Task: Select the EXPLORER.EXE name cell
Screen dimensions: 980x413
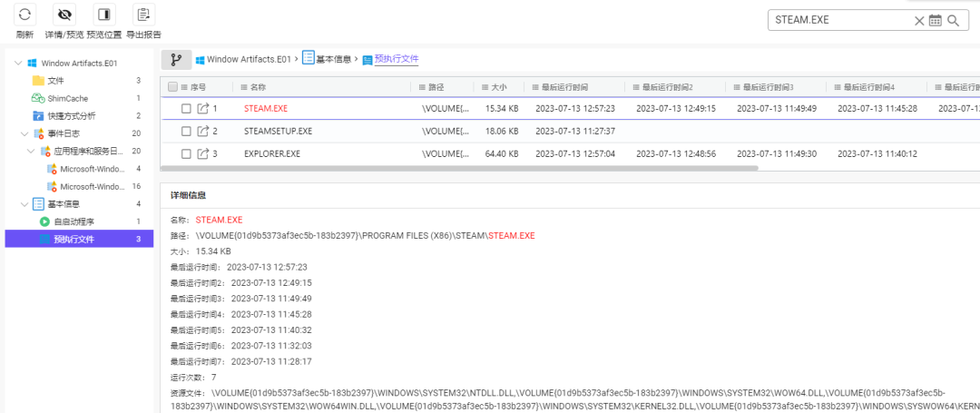Action: point(272,153)
